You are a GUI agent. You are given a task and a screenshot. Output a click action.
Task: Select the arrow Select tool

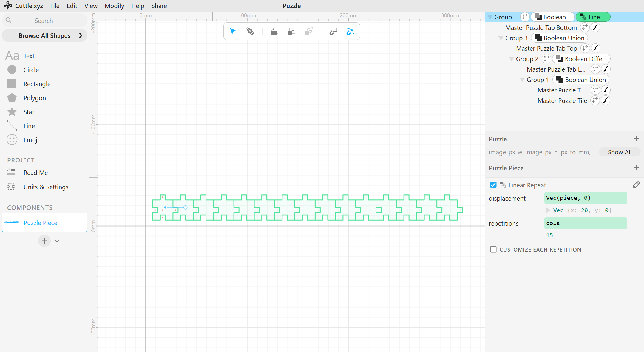(233, 31)
